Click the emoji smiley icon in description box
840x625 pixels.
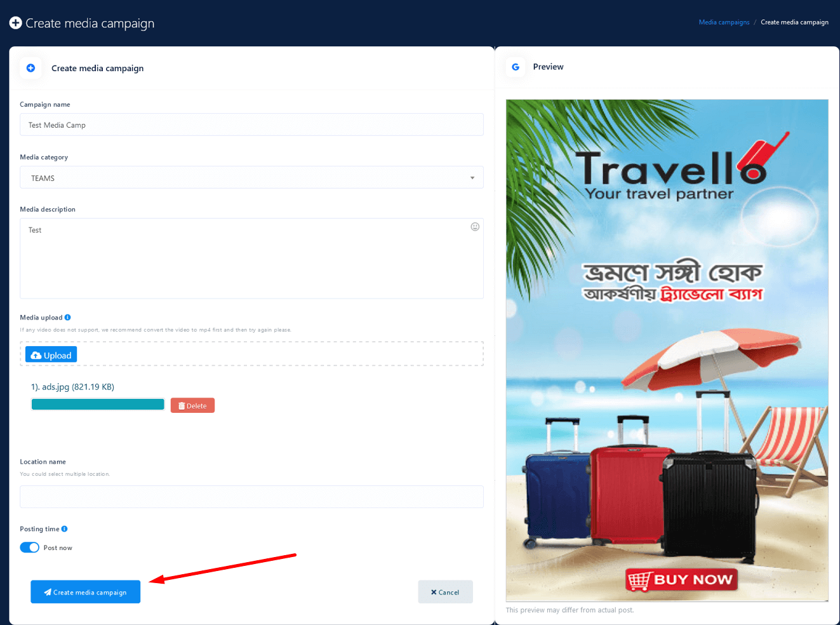(475, 227)
